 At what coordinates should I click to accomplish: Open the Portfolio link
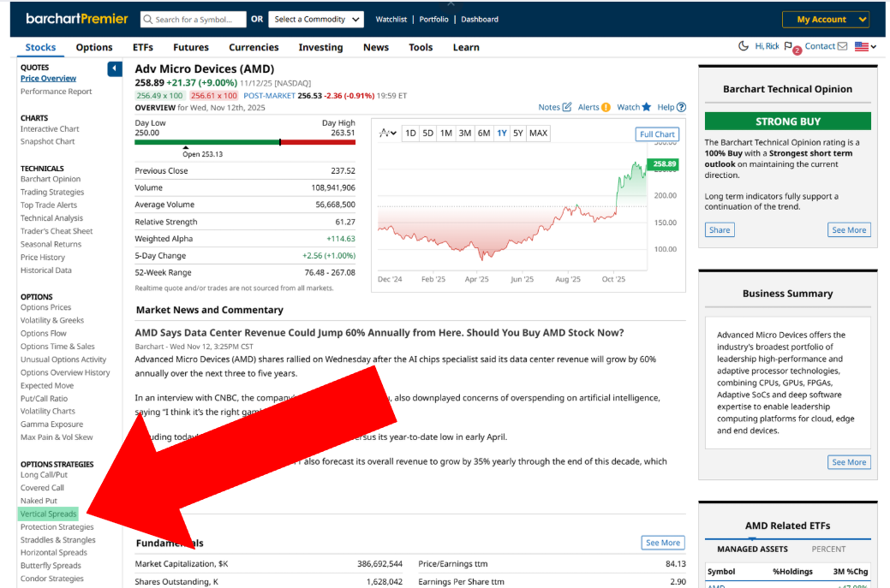[433, 20]
